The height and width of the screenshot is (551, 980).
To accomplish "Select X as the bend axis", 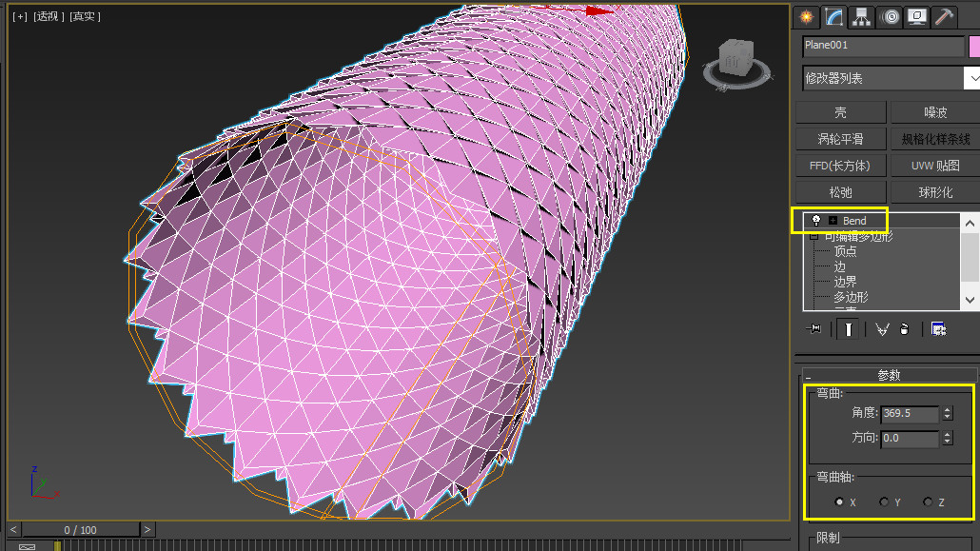I will pyautogui.click(x=839, y=502).
